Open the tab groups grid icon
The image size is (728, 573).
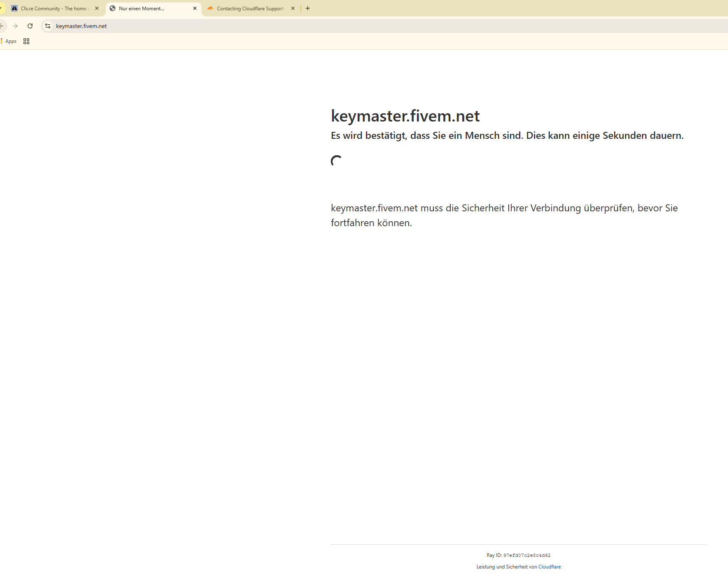26,41
